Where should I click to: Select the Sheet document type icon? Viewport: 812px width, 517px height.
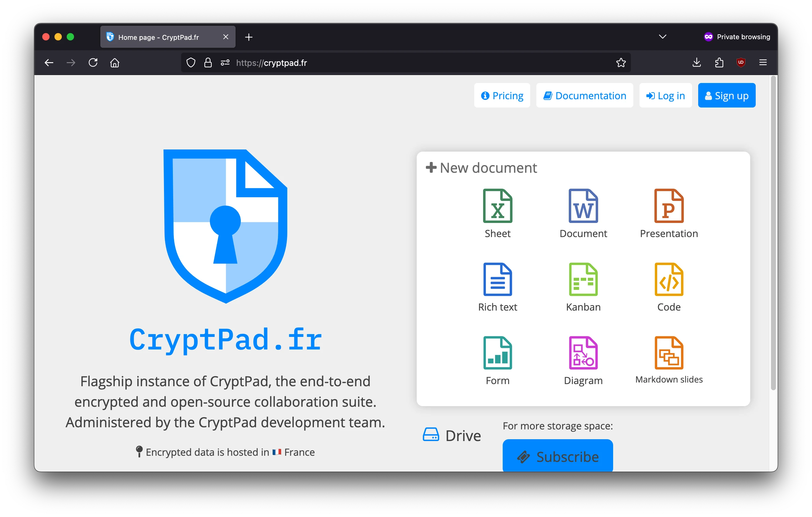tap(497, 206)
